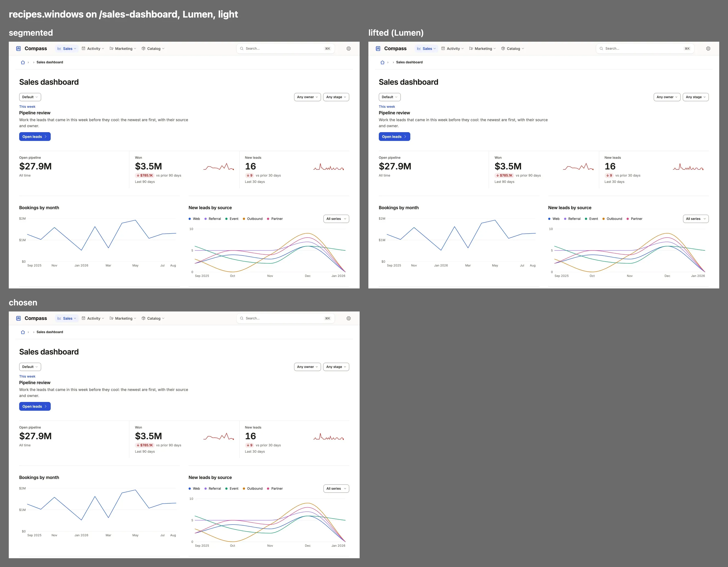Focus the Search field in the chosen panel
The width and height of the screenshot is (728, 567).
(285, 318)
